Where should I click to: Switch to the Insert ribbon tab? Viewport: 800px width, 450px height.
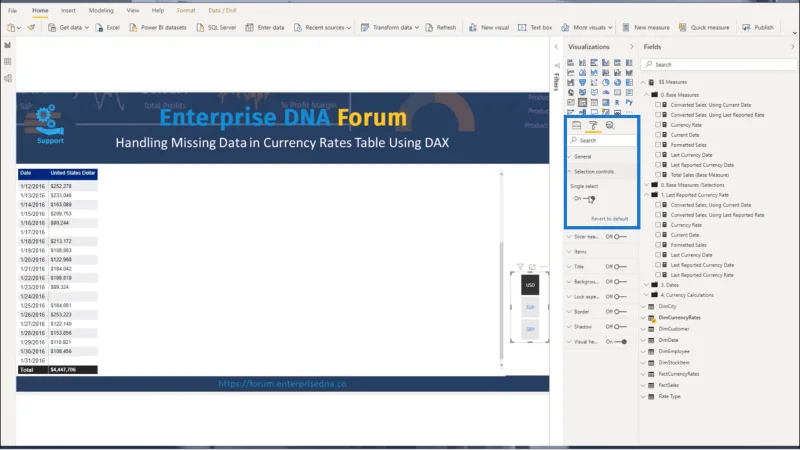[68, 10]
